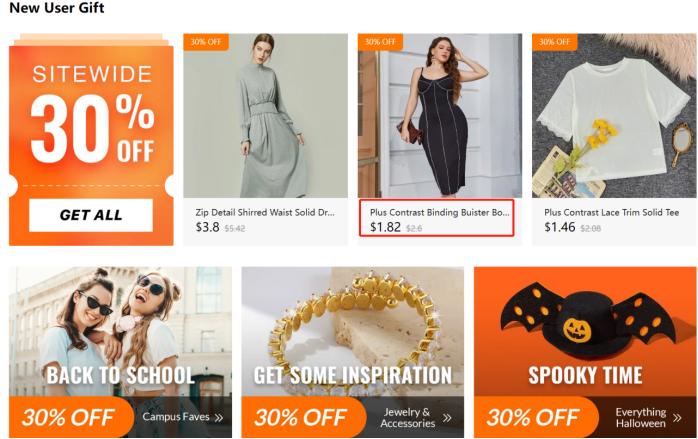Open the black bustier bodycon dress photo
The width and height of the screenshot is (698, 439).
point(440,115)
